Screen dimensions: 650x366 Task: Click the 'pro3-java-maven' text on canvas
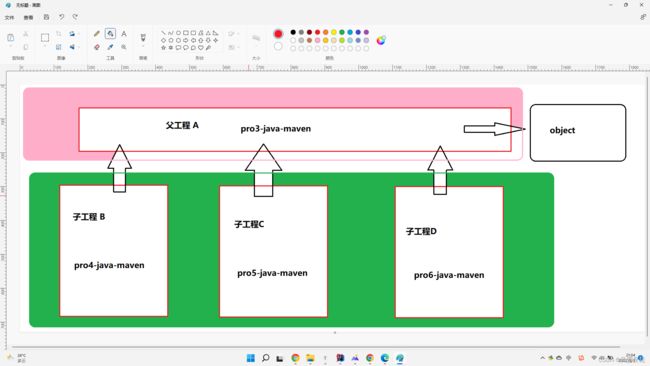[276, 129]
